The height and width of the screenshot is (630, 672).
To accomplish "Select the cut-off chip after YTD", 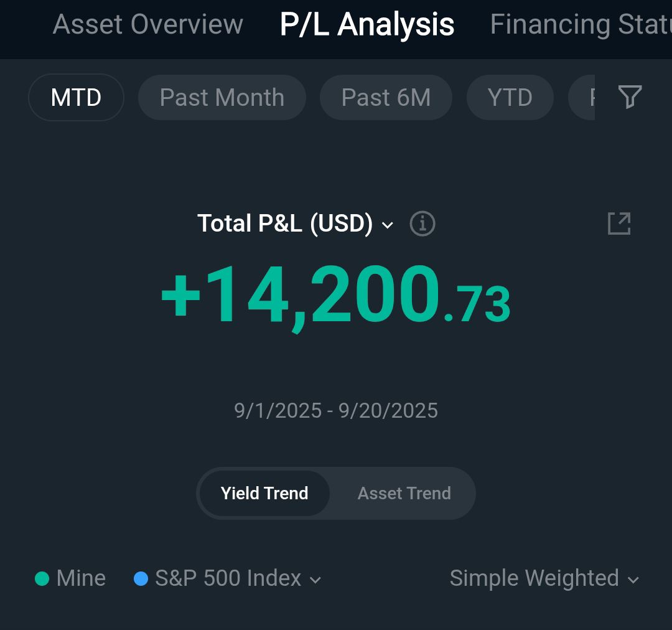I will click(x=583, y=98).
